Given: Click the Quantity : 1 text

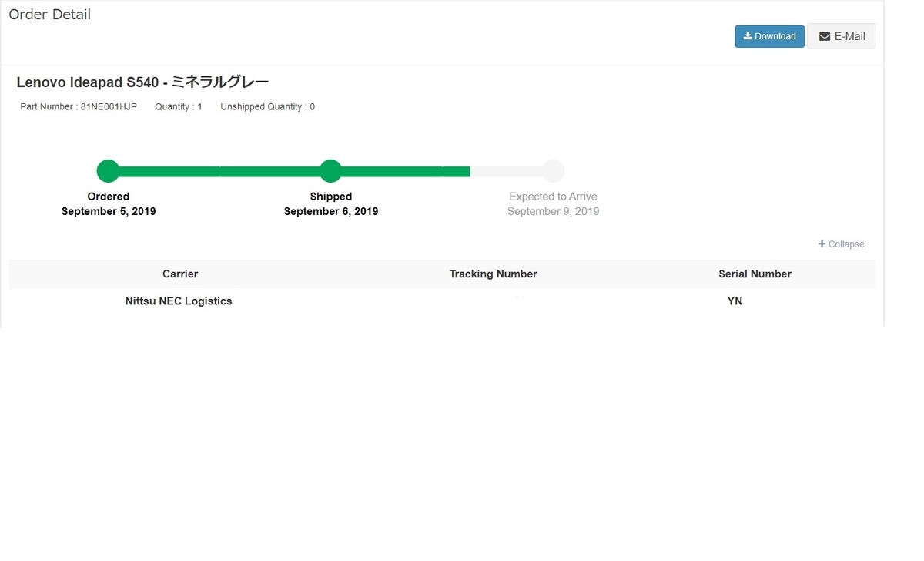Looking at the screenshot, I should (x=179, y=107).
